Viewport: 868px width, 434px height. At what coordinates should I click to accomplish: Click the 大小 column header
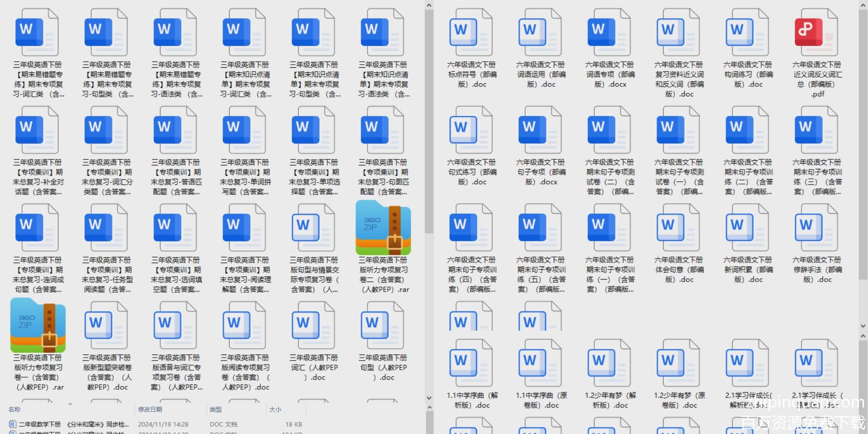tap(275, 409)
